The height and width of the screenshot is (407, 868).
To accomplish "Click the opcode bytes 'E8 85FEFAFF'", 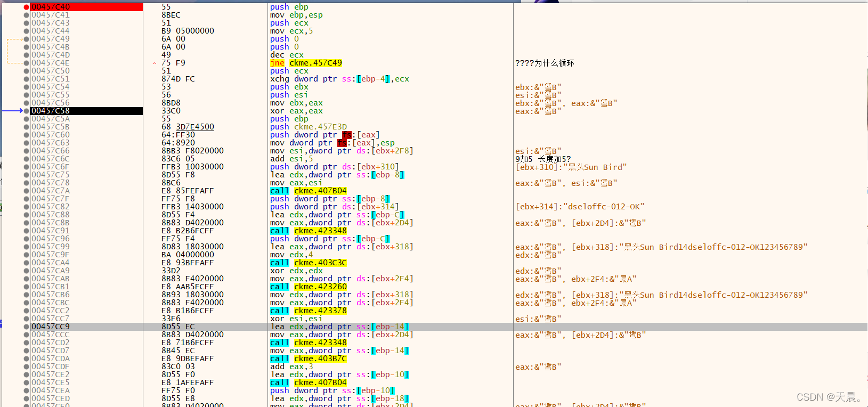I will point(188,191).
